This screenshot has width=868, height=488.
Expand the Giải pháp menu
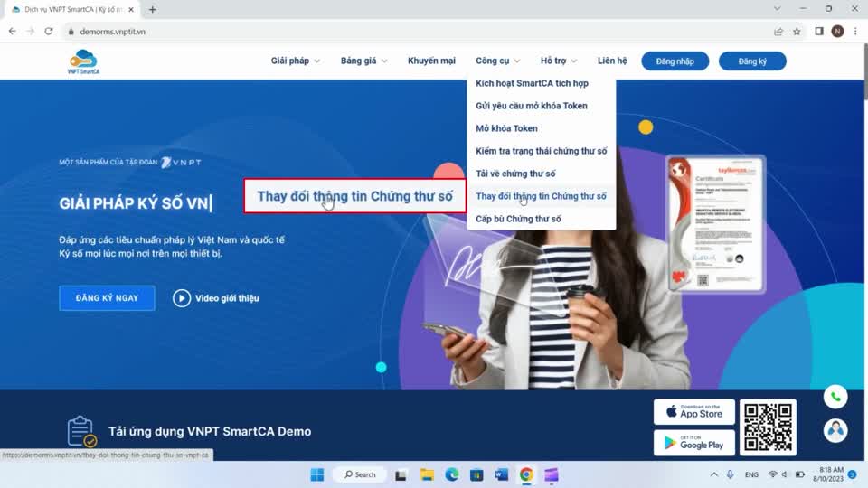pos(295,61)
